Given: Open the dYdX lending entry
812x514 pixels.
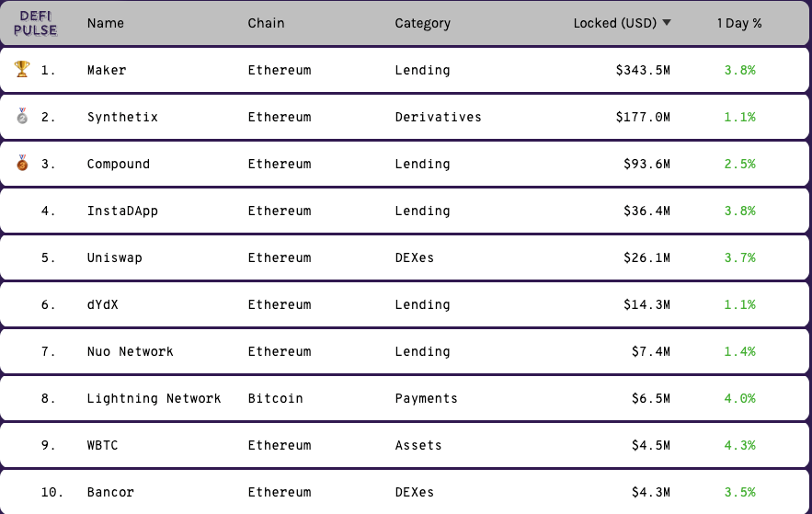Looking at the screenshot, I should [x=102, y=304].
